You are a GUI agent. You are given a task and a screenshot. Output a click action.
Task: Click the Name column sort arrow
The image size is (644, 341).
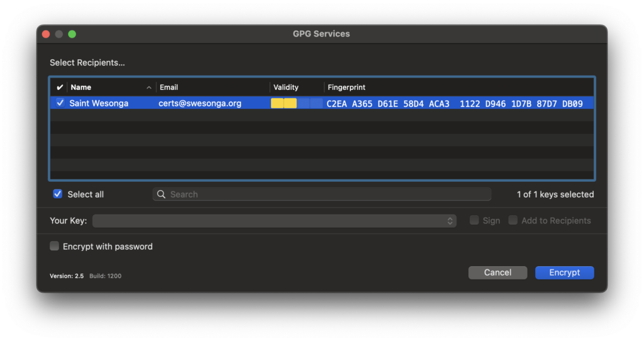[x=149, y=87]
